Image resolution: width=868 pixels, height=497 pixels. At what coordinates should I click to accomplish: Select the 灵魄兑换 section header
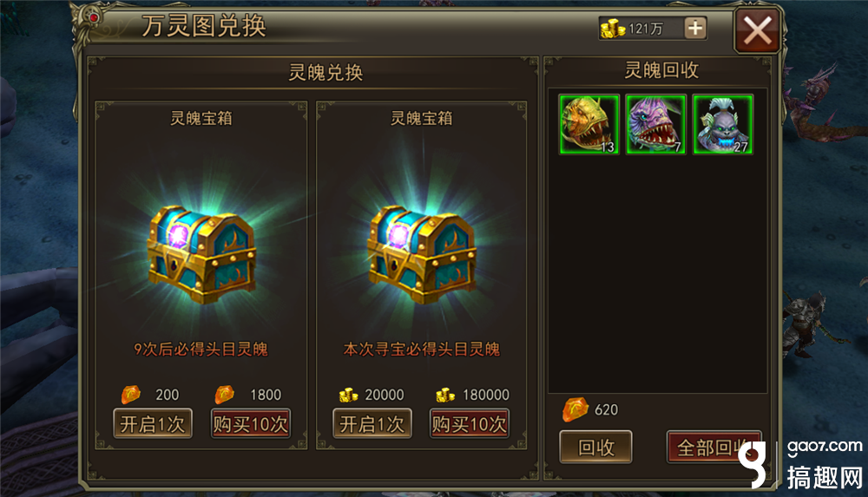coord(325,73)
